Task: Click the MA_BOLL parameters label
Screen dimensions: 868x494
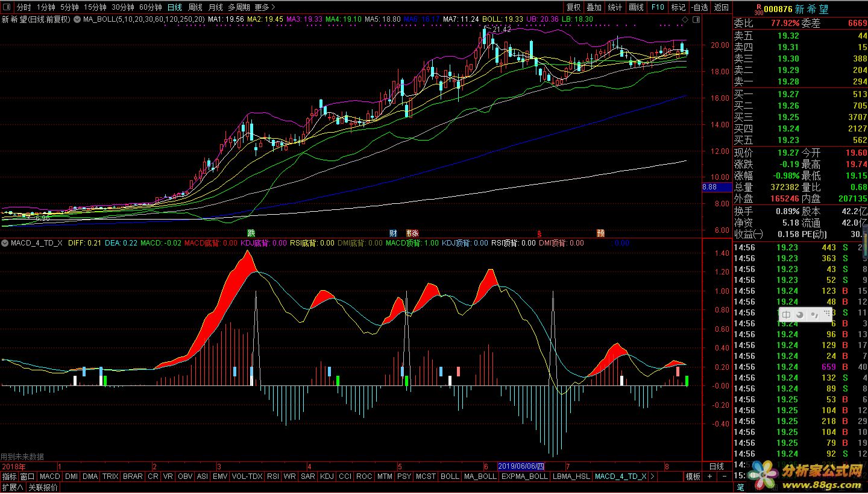Action: point(143,19)
